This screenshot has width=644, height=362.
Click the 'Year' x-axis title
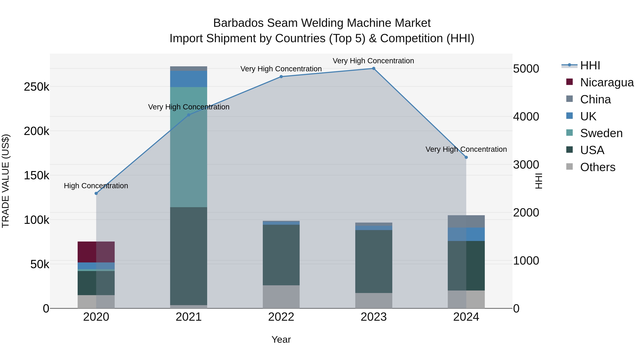[x=281, y=340]
